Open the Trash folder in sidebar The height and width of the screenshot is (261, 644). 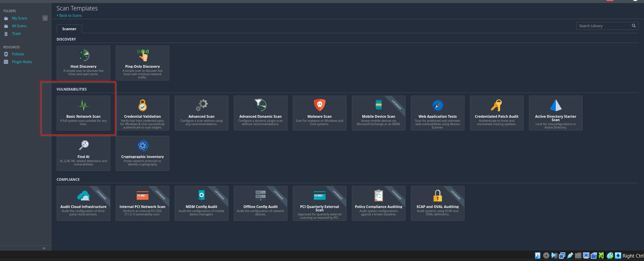(16, 34)
